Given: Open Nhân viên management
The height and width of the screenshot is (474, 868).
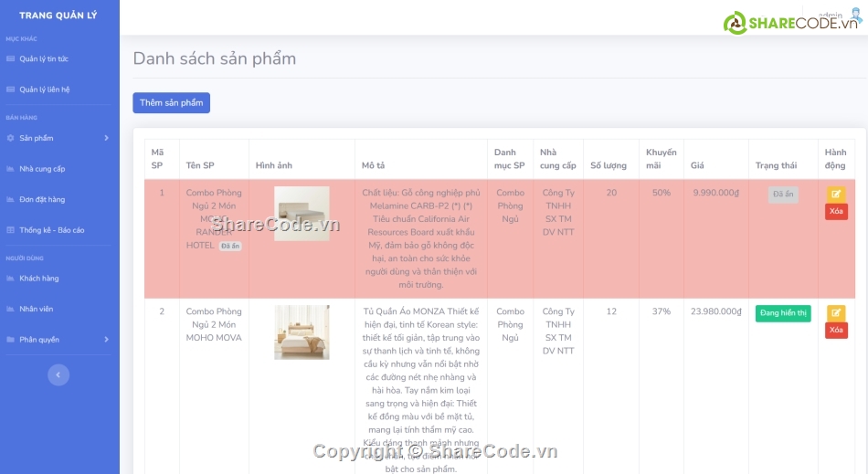Looking at the screenshot, I should tap(36, 309).
